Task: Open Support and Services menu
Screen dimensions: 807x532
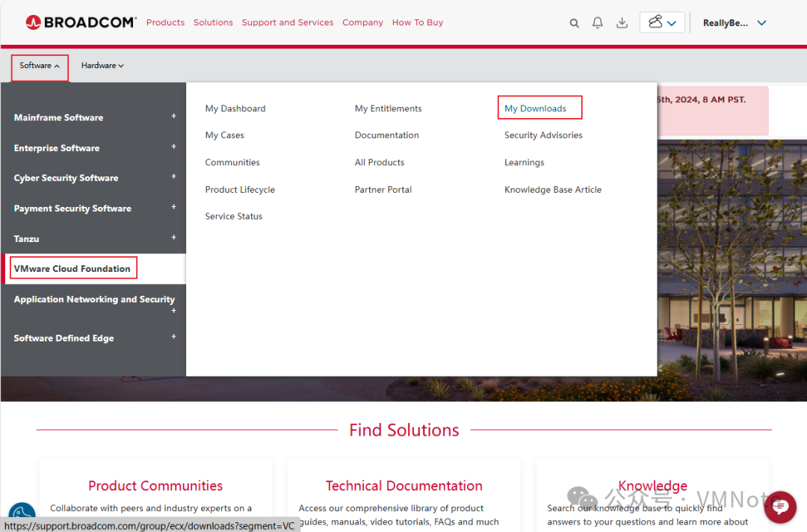Action: tap(288, 22)
